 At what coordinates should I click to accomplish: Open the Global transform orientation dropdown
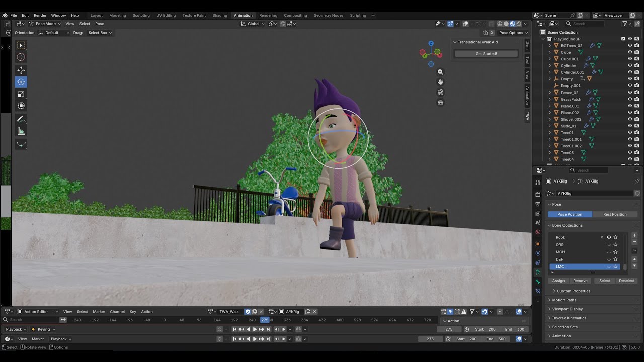[x=253, y=24]
